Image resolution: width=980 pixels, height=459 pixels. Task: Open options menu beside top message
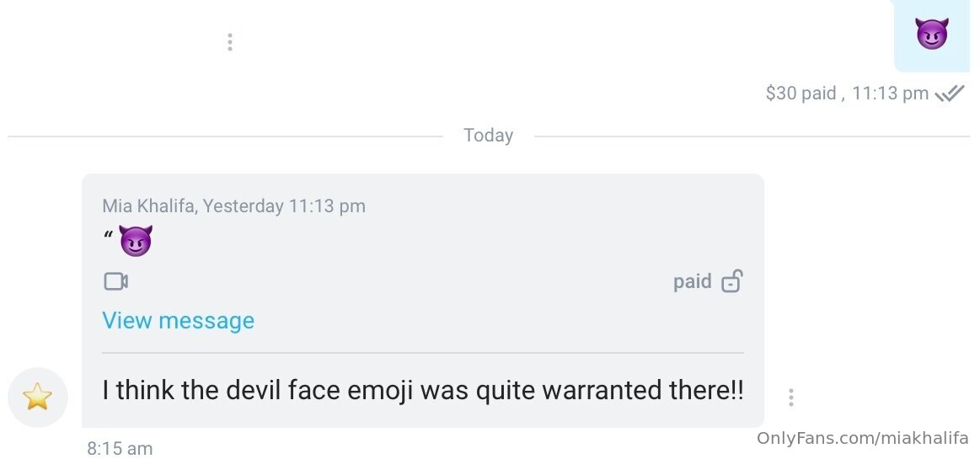click(230, 42)
